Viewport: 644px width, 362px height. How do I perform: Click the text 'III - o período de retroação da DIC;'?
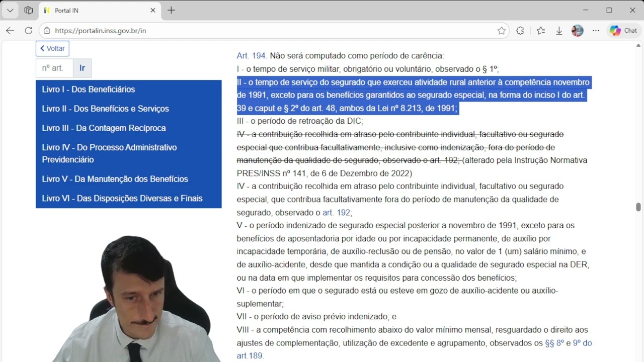[x=300, y=121]
